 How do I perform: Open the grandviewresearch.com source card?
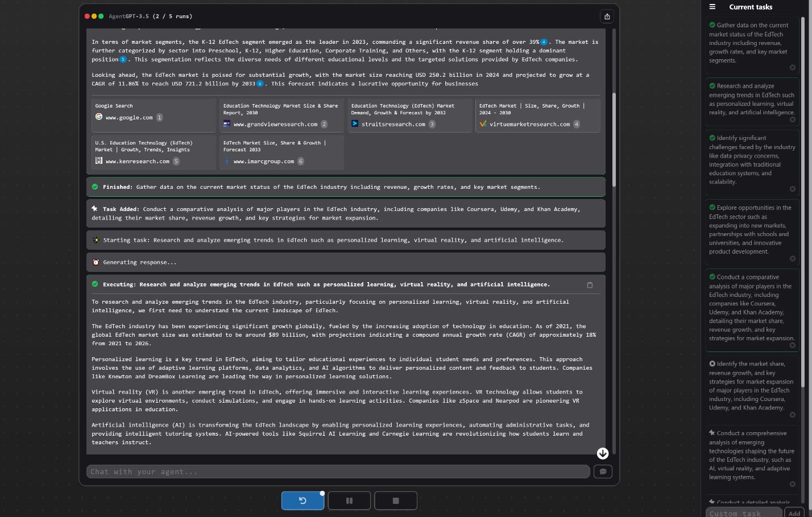click(281, 115)
